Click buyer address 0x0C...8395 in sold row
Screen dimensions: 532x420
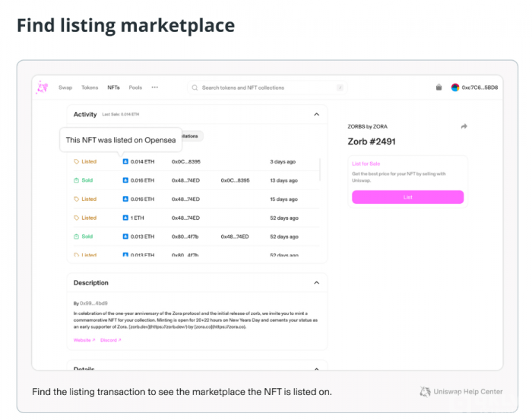pos(235,180)
